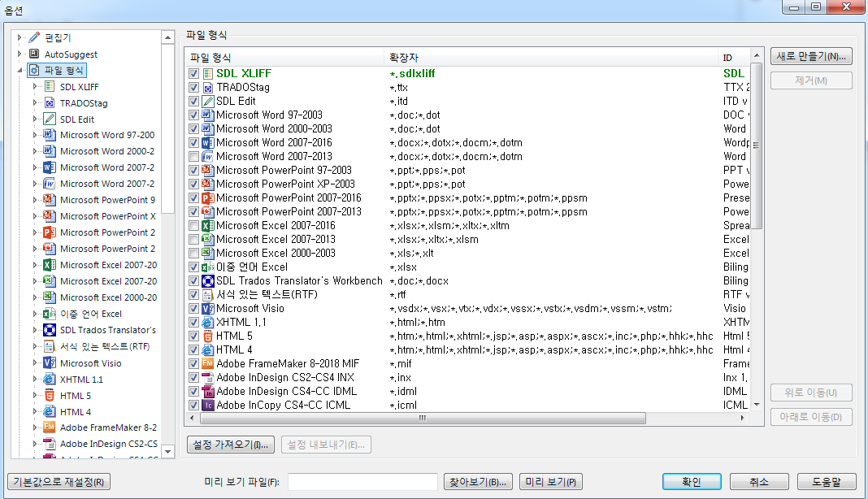This screenshot has height=499, width=868.
Task: Uncheck Microsoft PowerPoint XP-2003 checkbox
Action: [x=193, y=184]
